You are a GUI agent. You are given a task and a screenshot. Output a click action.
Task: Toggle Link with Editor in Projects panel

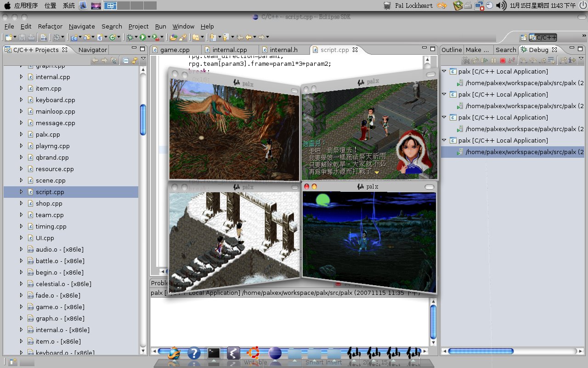click(135, 60)
